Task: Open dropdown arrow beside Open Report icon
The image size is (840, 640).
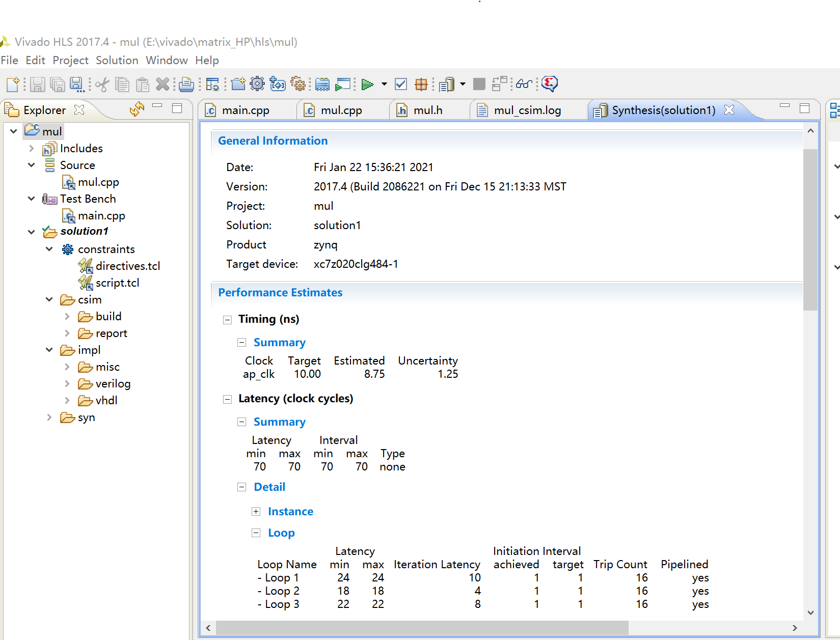Action: click(463, 84)
